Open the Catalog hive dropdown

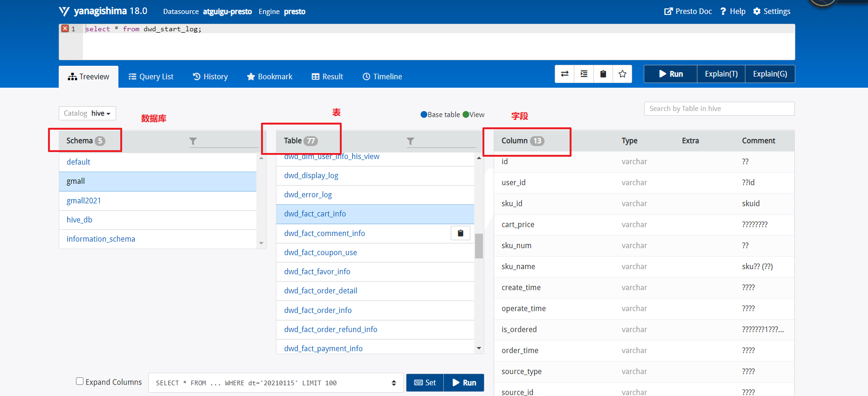pyautogui.click(x=87, y=113)
